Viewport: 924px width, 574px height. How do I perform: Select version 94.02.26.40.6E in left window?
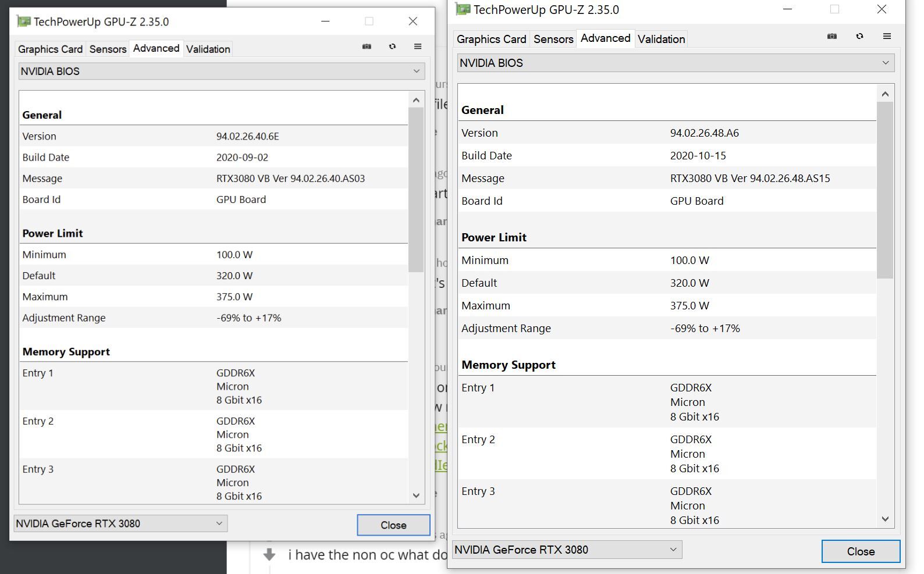point(248,136)
